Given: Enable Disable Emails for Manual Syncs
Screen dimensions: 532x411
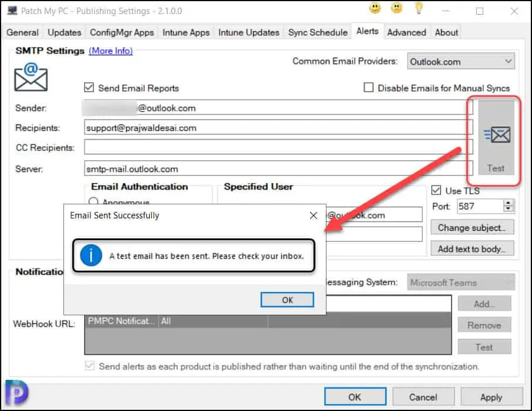Looking at the screenshot, I should coord(368,87).
